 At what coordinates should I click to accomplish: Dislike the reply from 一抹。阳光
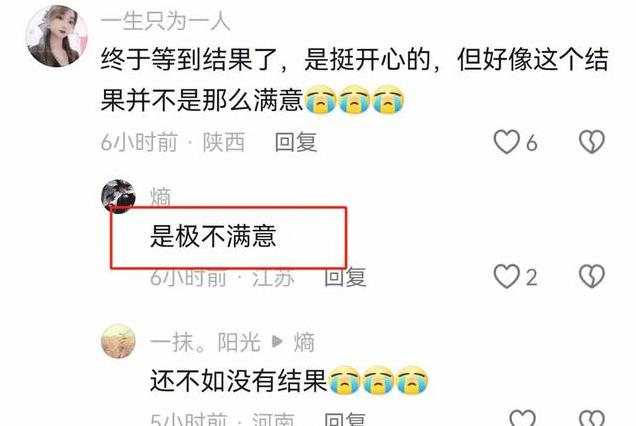point(592,418)
